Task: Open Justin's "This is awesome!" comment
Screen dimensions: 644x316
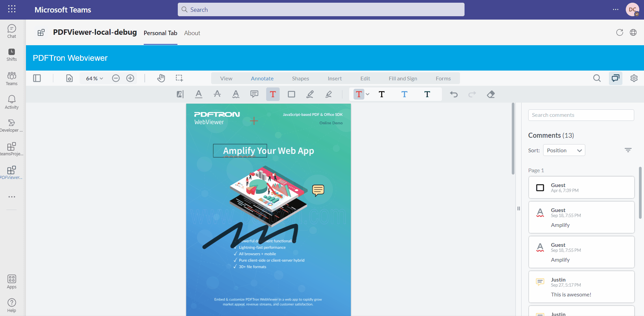Action: click(581, 287)
